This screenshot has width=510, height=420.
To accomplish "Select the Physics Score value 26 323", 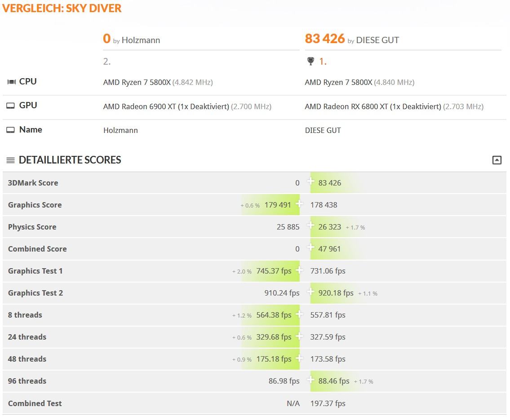I will [330, 227].
